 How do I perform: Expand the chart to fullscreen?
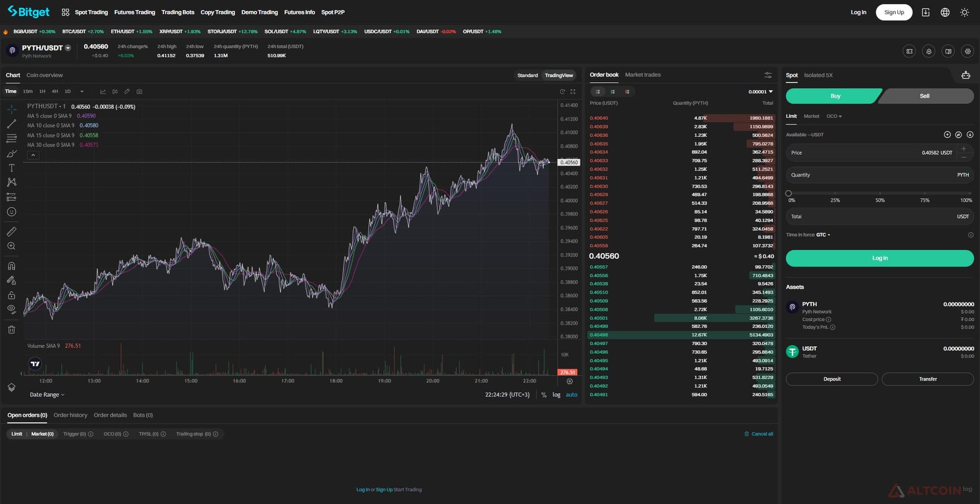(573, 92)
